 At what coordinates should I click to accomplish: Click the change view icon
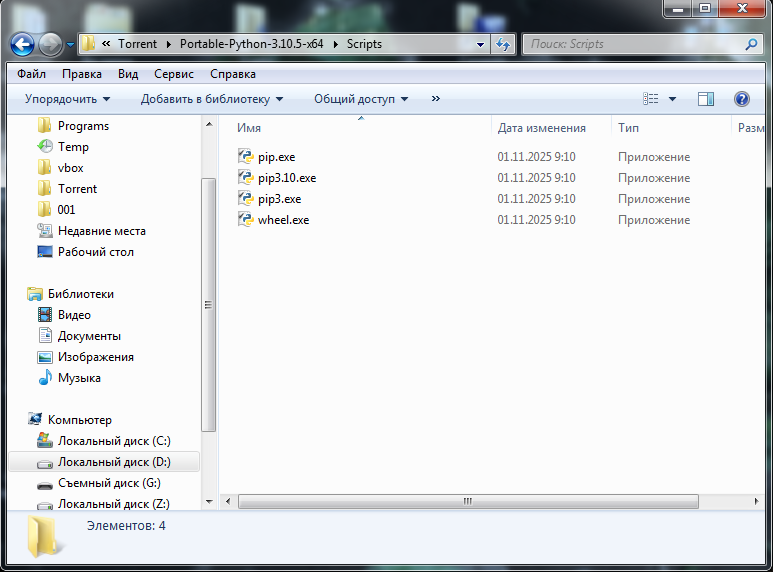click(651, 99)
